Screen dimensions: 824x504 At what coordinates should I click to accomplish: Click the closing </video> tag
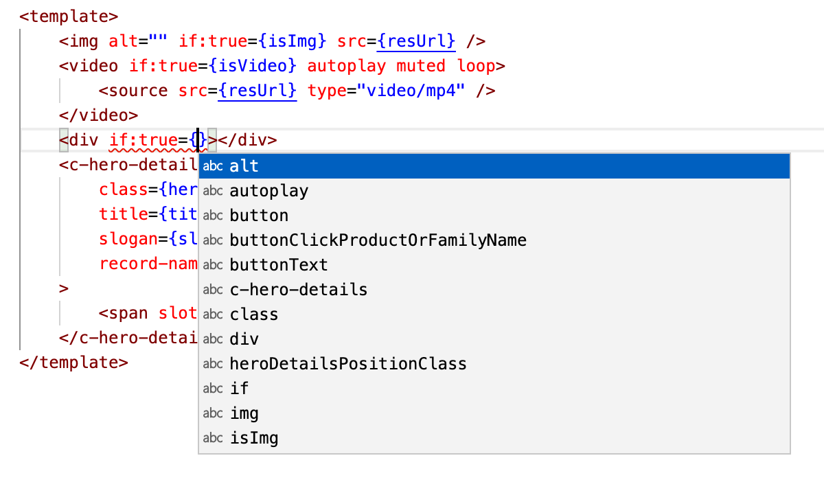pos(99,115)
